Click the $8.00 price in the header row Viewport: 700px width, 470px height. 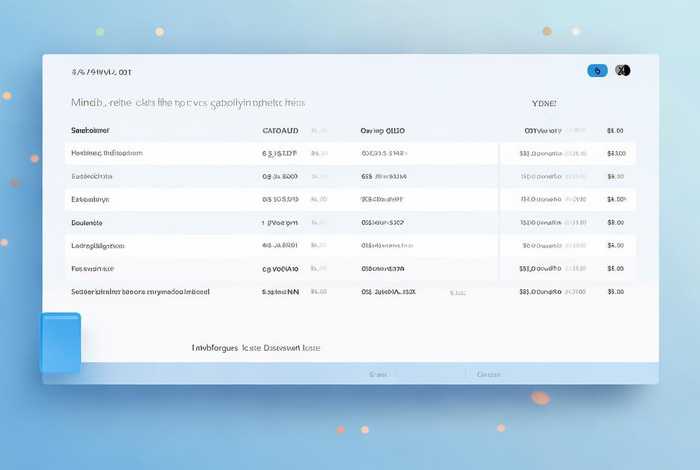click(615, 130)
